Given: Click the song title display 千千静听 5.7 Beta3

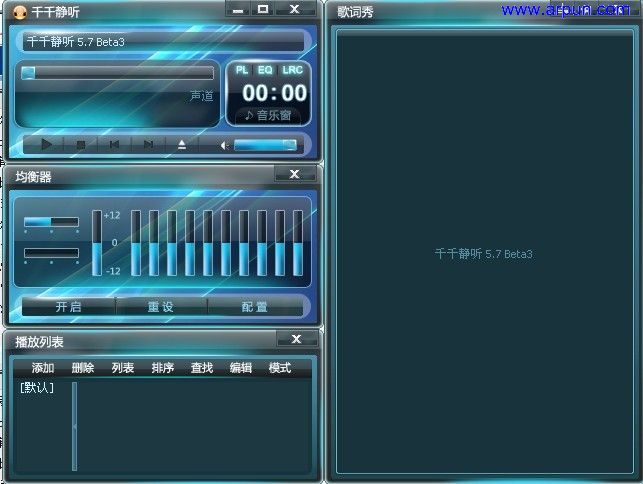Looking at the screenshot, I should click(x=163, y=42).
